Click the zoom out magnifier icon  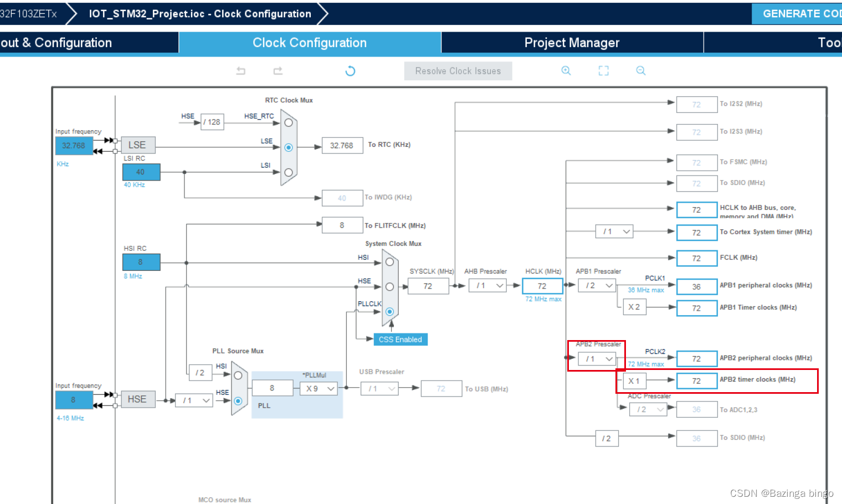641,70
